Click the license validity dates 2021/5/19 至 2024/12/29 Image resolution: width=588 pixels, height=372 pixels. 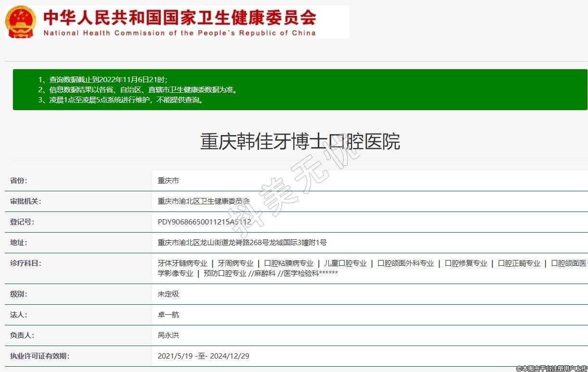[203, 356]
